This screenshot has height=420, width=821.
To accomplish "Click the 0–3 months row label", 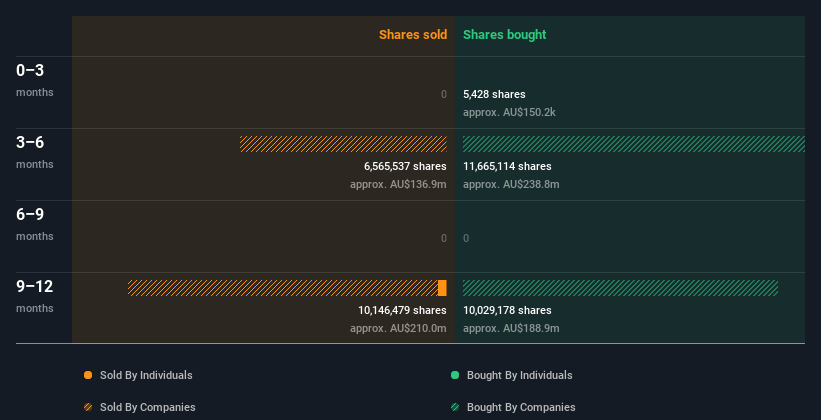I will 35,80.
